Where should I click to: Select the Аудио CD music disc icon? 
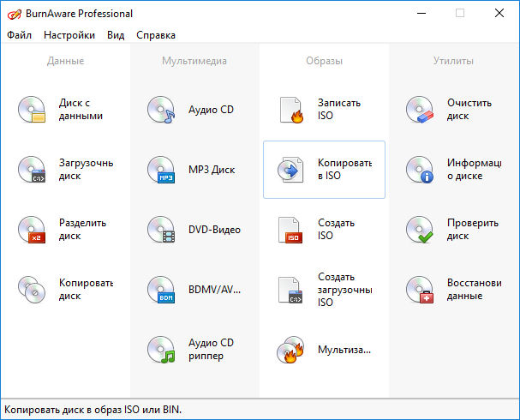[160, 110]
